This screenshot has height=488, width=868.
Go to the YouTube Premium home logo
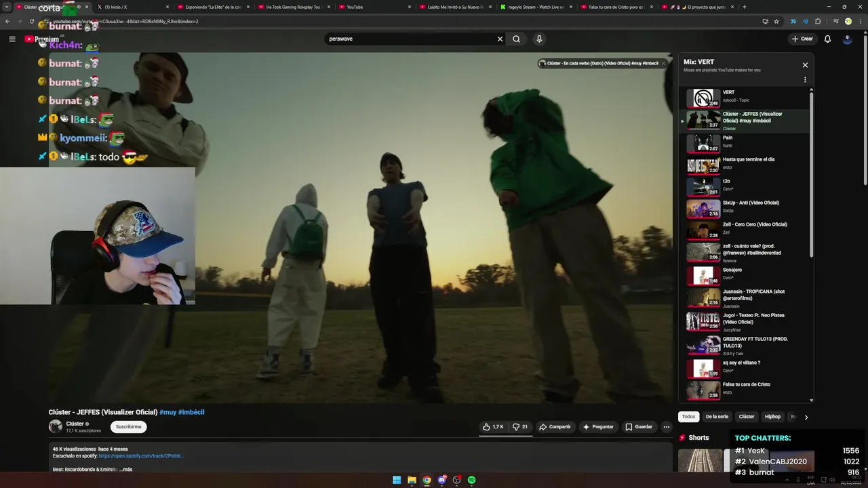coord(42,39)
